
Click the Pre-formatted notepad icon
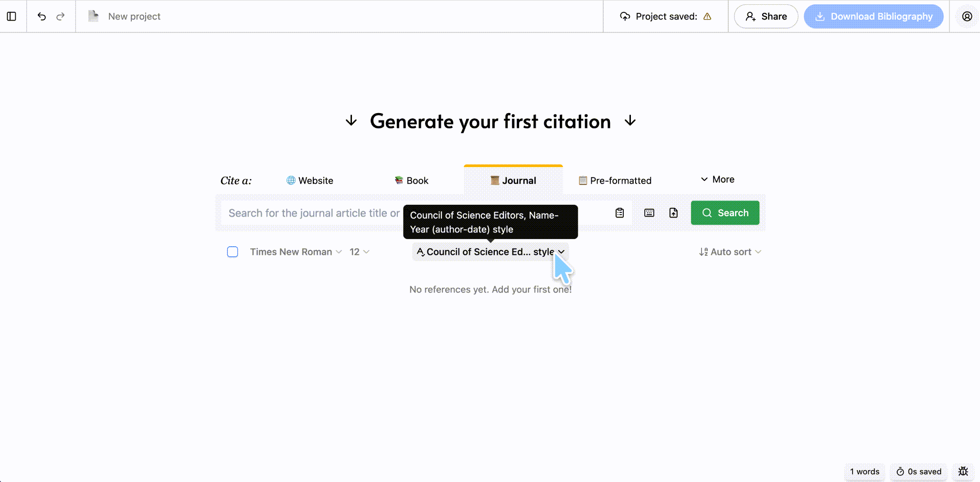point(583,180)
